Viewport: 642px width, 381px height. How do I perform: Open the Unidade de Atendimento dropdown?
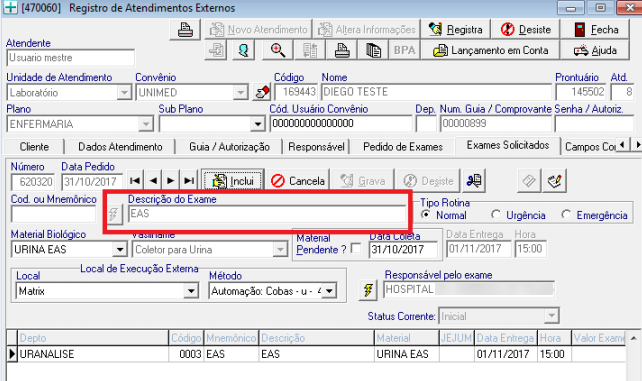(x=124, y=92)
